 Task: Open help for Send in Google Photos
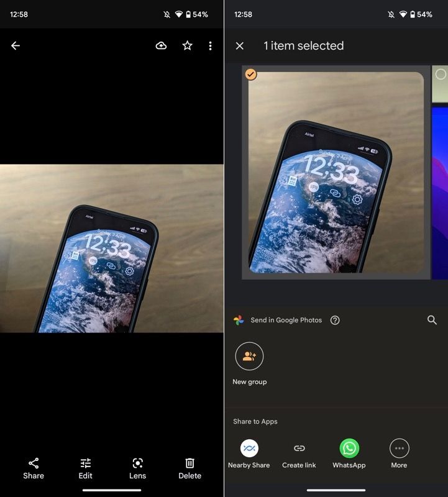pos(335,320)
